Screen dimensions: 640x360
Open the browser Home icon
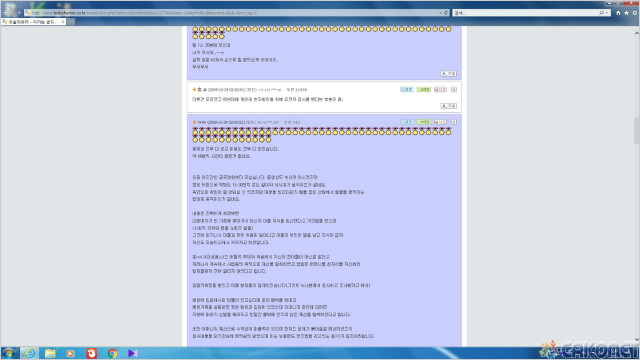(618, 13)
